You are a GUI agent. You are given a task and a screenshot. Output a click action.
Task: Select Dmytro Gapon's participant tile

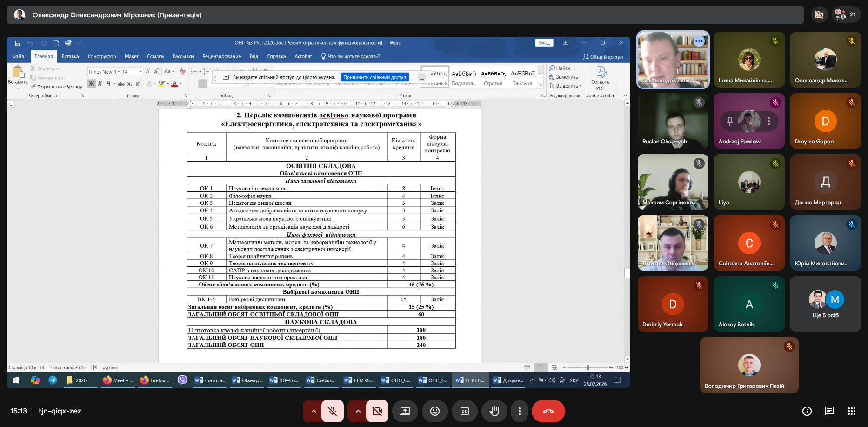(825, 121)
